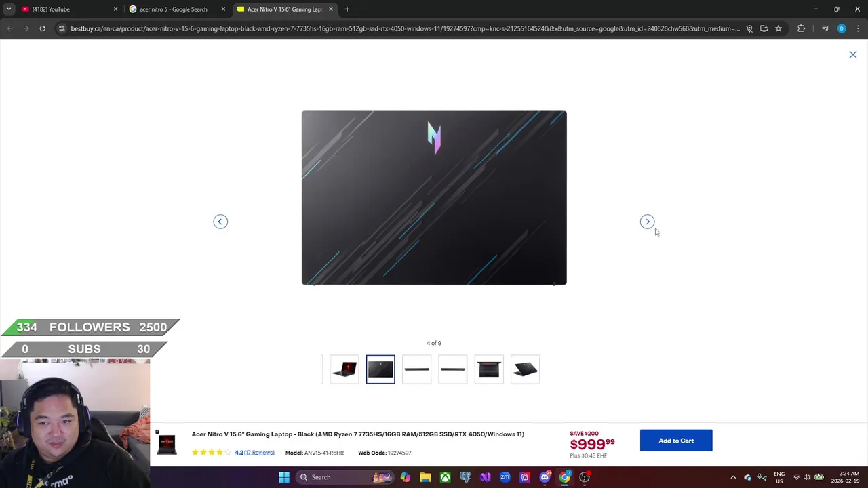The image size is (868, 488).
Task: Select the Acer Nitro V 15.6" Gaming tab
Action: click(285, 9)
